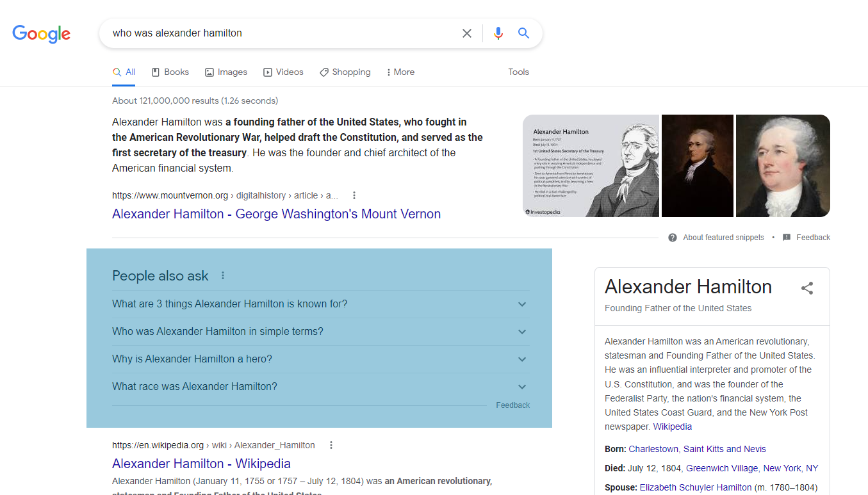
Task: Switch to the Images tab
Action: click(x=226, y=72)
